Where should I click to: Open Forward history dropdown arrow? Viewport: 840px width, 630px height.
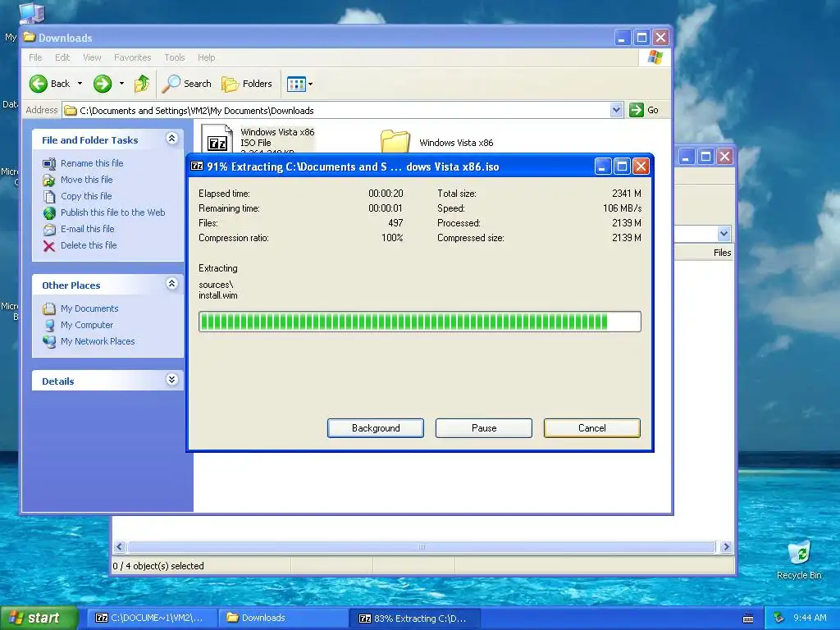[121, 84]
